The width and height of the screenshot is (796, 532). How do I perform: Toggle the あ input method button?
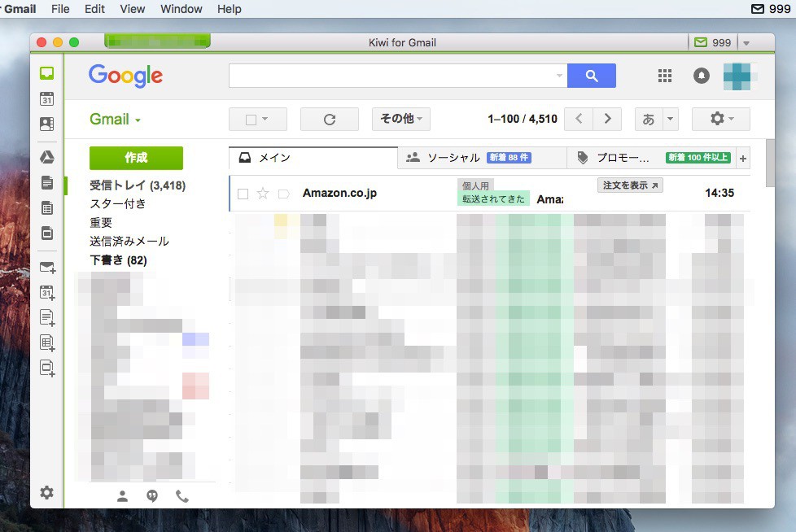pyautogui.click(x=648, y=120)
